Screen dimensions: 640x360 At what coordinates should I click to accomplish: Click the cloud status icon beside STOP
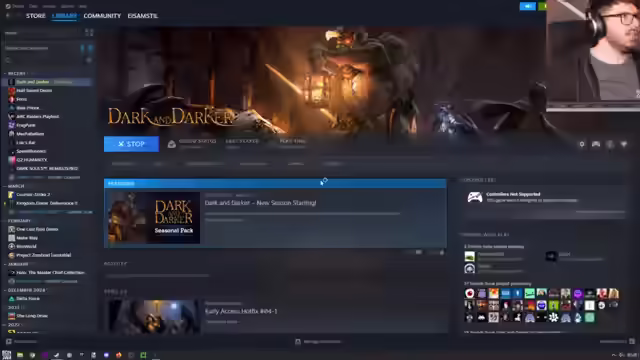click(x=171, y=144)
